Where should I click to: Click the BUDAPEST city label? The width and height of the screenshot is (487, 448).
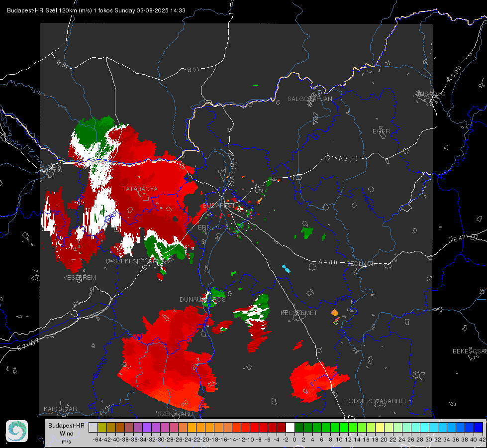click(219, 205)
